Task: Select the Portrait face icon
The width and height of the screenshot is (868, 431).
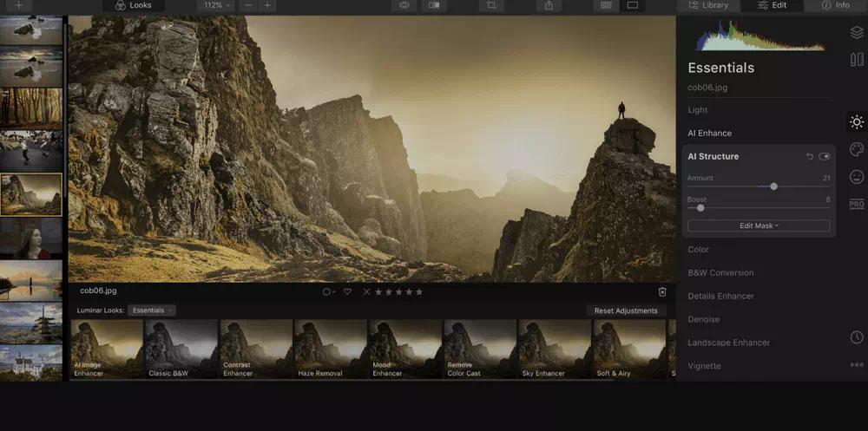Action: coord(857,177)
